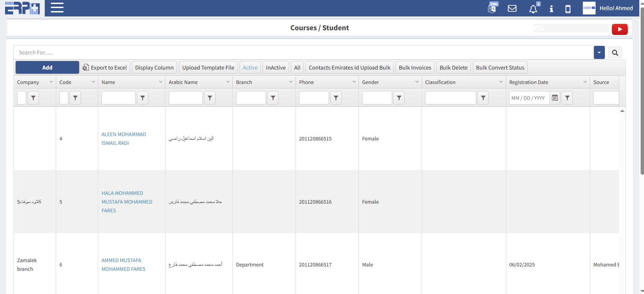Switch language with the ENG translate icon
This screenshot has width=644, height=294.
(x=492, y=8)
